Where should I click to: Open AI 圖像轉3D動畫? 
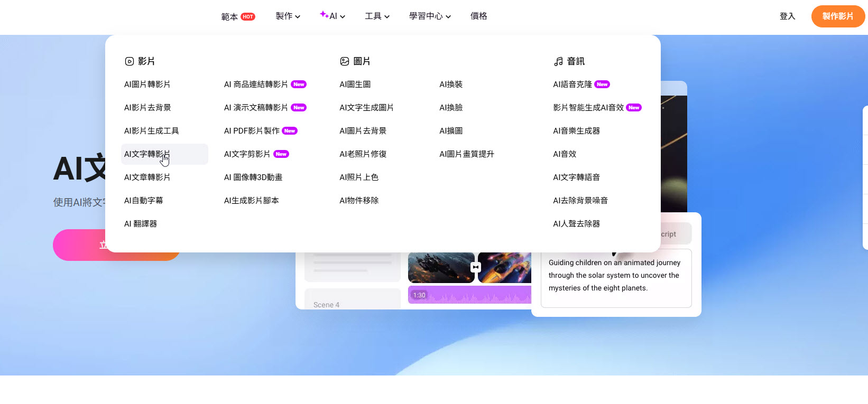[x=253, y=177]
